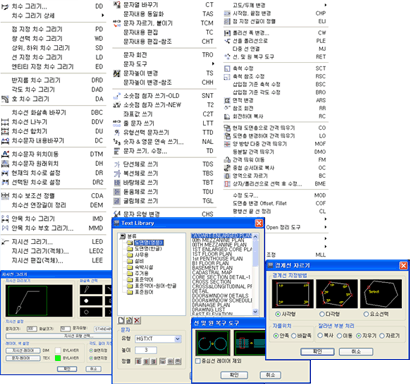The width and height of the screenshot is (410, 384).
Task: Click the green TEX color swatch
Action: point(58,358)
